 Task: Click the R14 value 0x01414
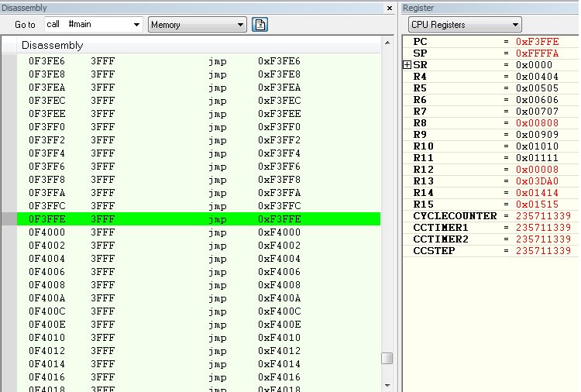538,193
